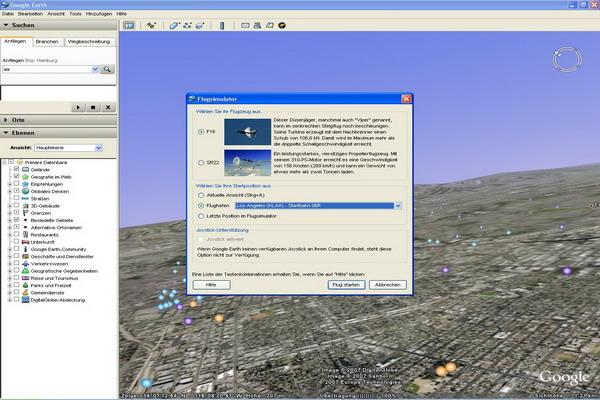Click the 3D-Gebäude layer icon
This screenshot has width=600, height=400.
click(25, 206)
